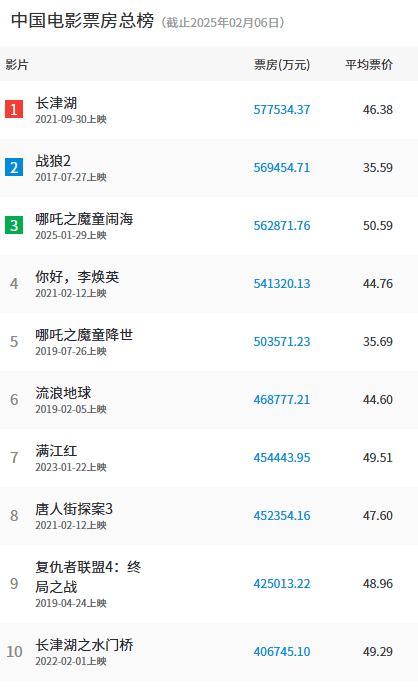Open the film 战狼2
Screen dimensions: 418x687
tap(53, 161)
